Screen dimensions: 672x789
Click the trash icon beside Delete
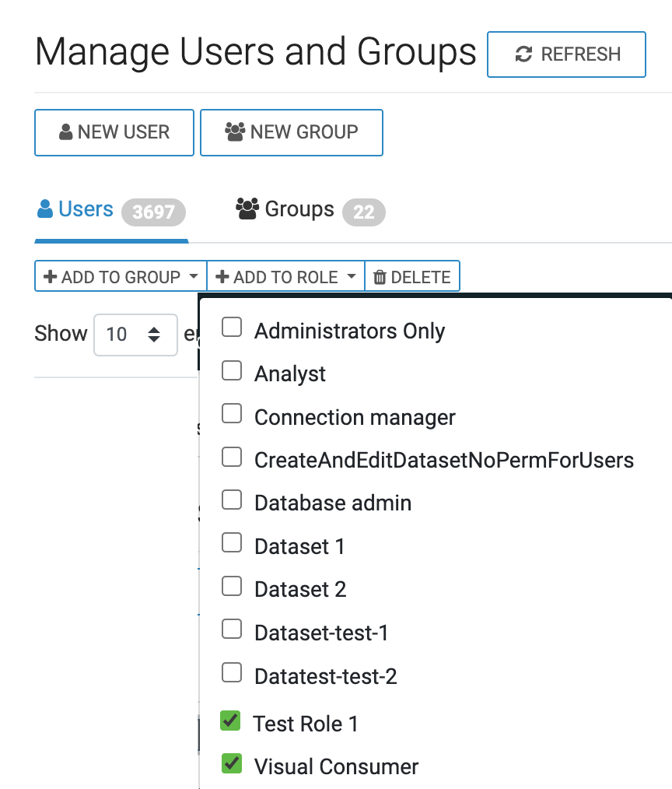(380, 277)
